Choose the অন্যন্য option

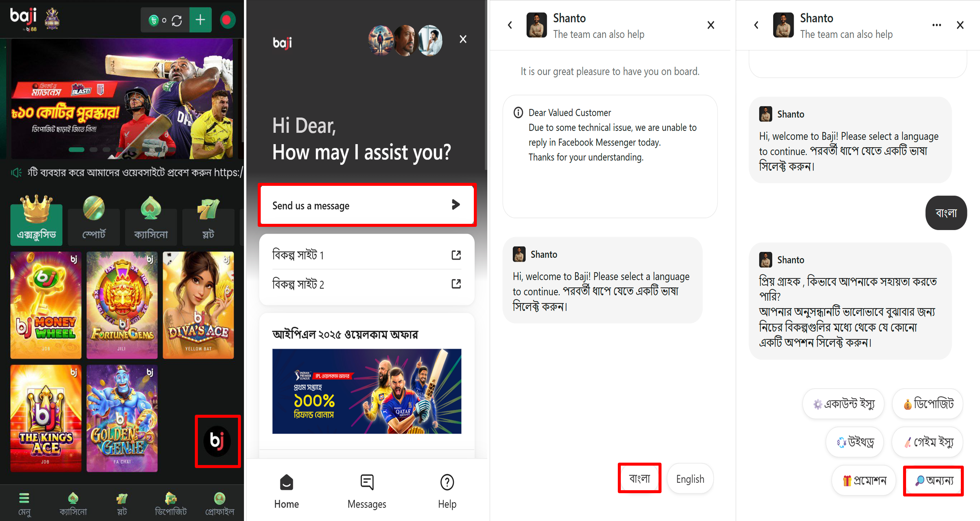(x=934, y=480)
